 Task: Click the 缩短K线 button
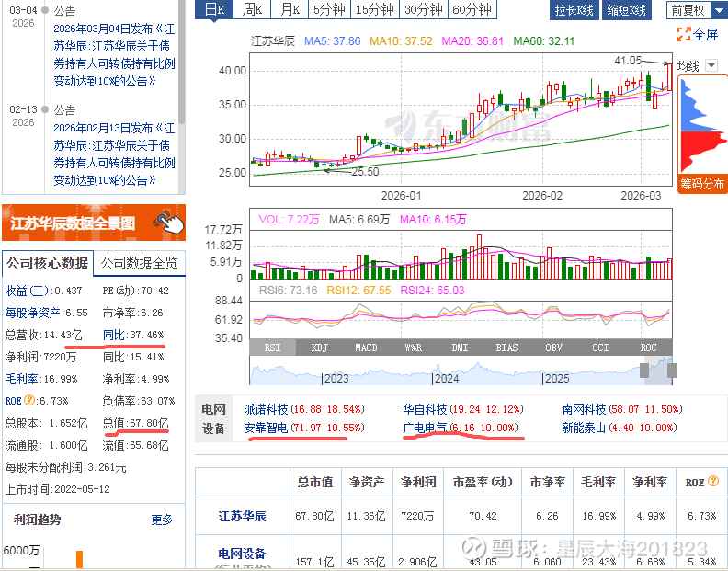627,10
